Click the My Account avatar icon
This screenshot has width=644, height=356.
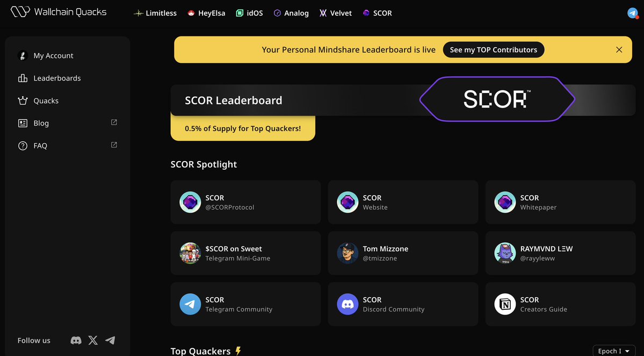pyautogui.click(x=23, y=55)
